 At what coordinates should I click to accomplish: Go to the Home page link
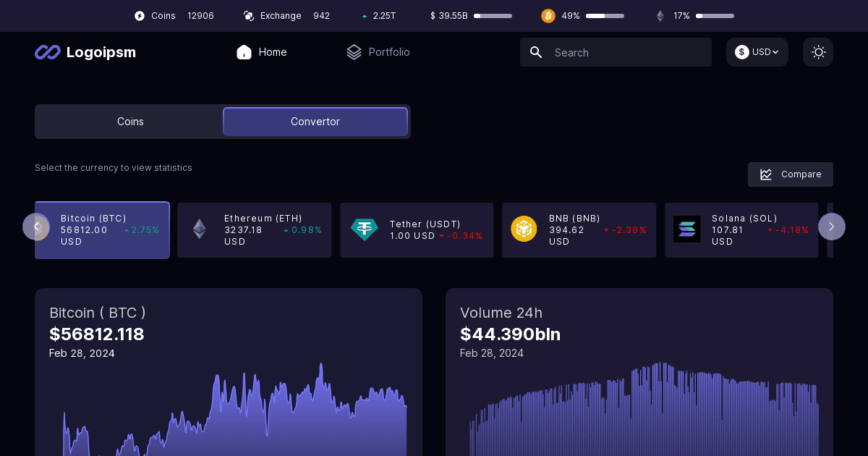pos(262,52)
